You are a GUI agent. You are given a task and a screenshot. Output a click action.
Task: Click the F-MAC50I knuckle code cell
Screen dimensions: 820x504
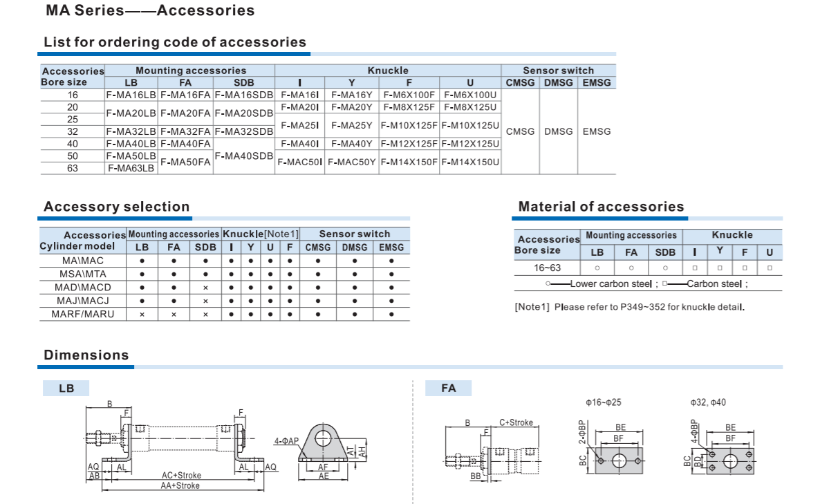pos(300,162)
